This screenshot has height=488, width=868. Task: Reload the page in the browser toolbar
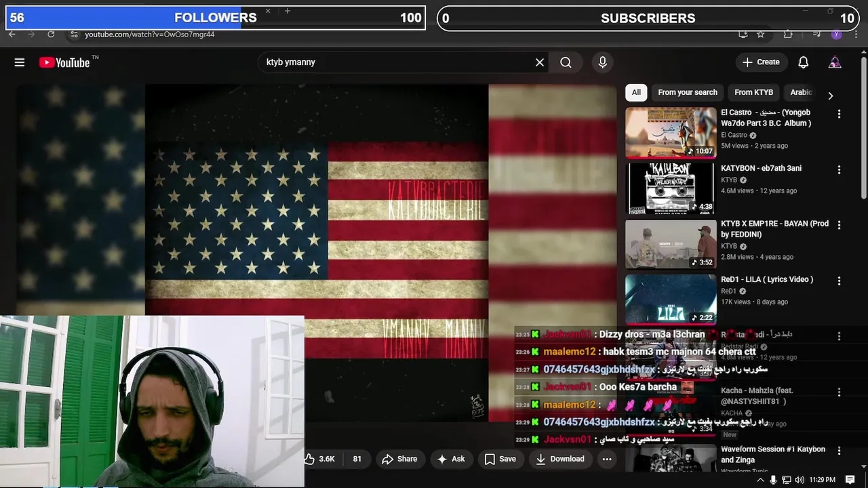[51, 34]
